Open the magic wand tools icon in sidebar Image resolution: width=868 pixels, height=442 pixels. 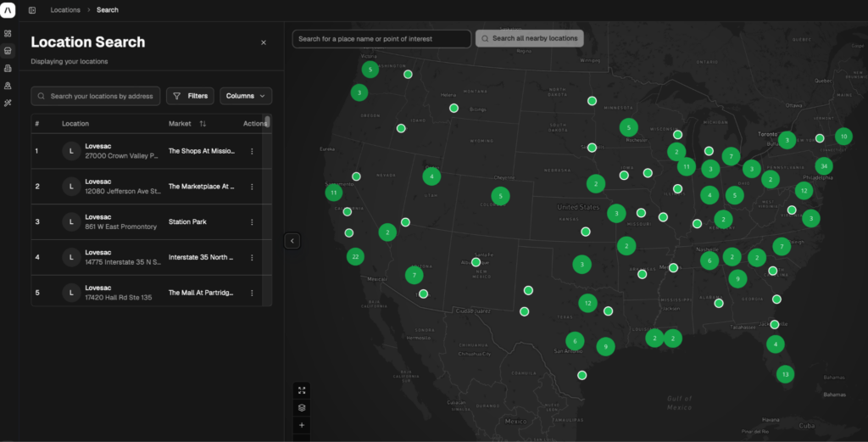(x=8, y=103)
